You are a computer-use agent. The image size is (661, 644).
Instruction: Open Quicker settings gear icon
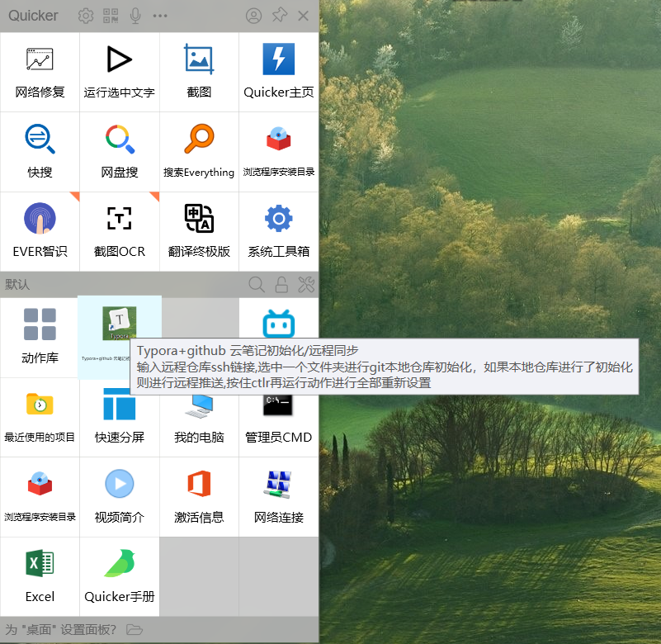pos(86,16)
